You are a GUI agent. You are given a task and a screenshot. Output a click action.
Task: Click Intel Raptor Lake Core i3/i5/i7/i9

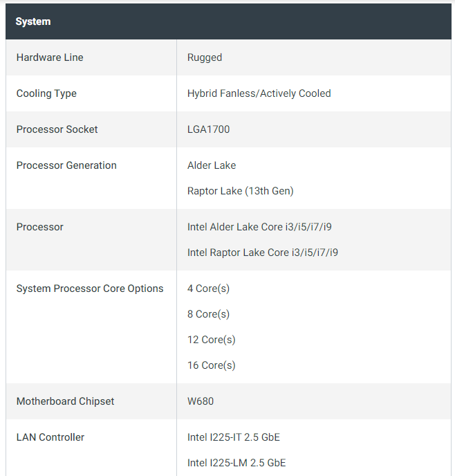(262, 253)
